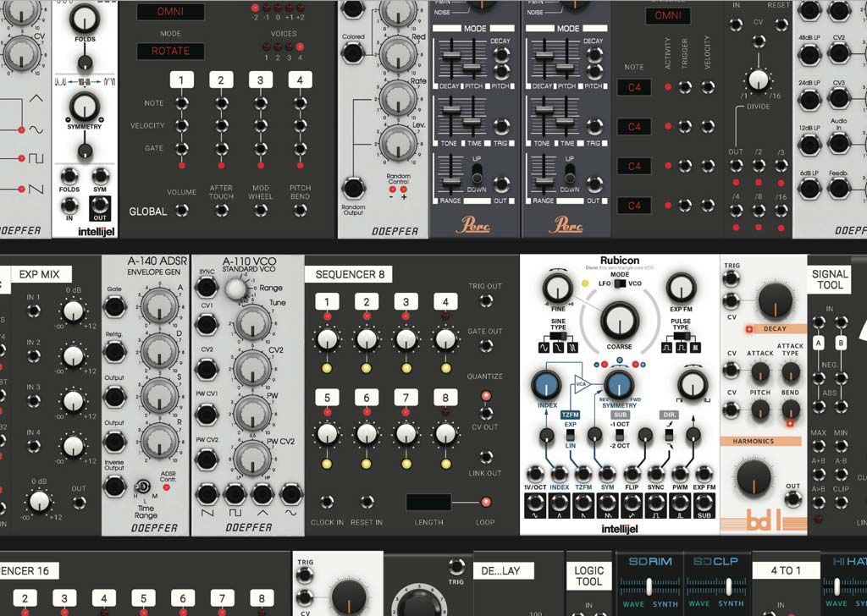Select the filled rightmost Rubicon PULSE TYPE icon

coord(694,348)
